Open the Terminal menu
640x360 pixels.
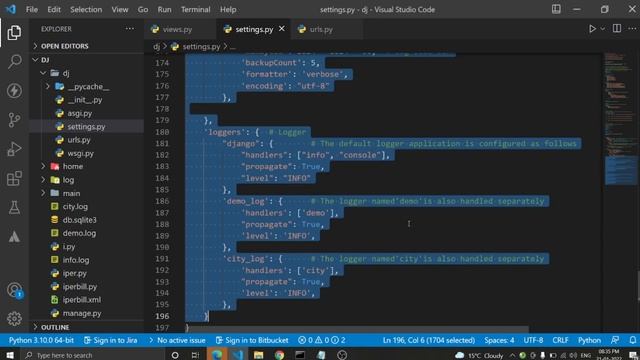[x=196, y=9]
